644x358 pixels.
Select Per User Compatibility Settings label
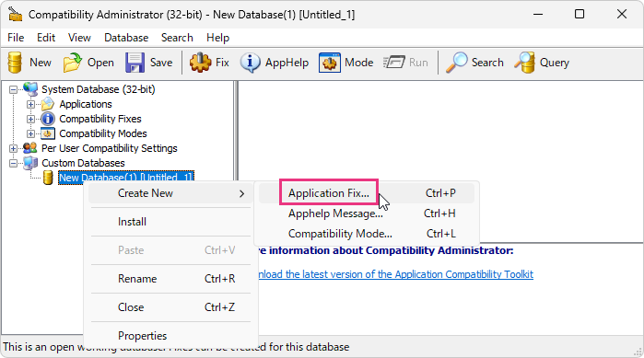(110, 148)
